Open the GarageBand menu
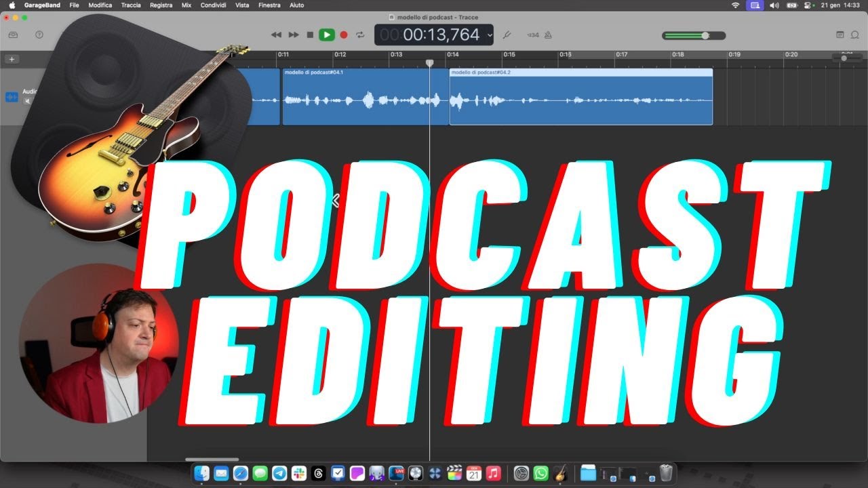 (x=41, y=5)
